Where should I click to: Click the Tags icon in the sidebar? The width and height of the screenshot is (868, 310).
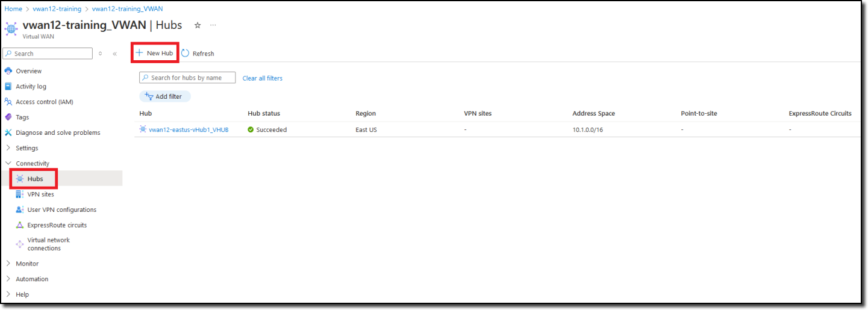coord(8,117)
